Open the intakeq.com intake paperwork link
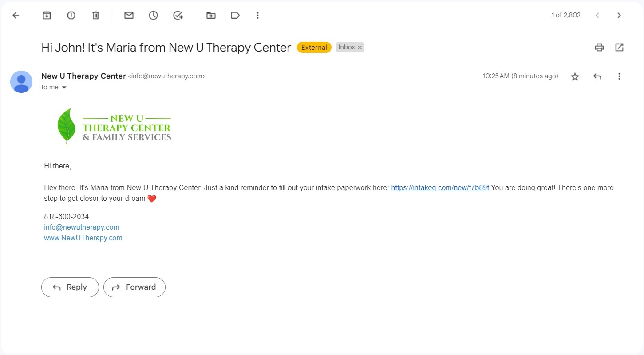644x355 pixels. point(440,188)
